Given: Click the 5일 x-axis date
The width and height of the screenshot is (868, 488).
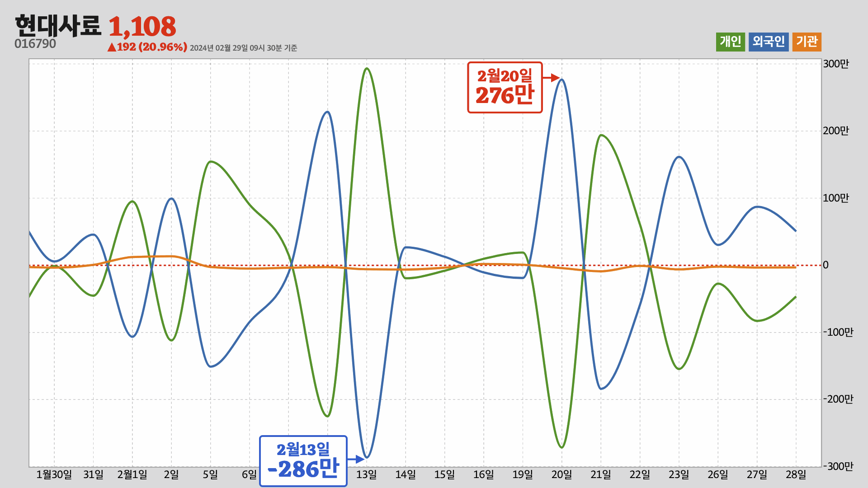Looking at the screenshot, I should pyautogui.click(x=210, y=474).
